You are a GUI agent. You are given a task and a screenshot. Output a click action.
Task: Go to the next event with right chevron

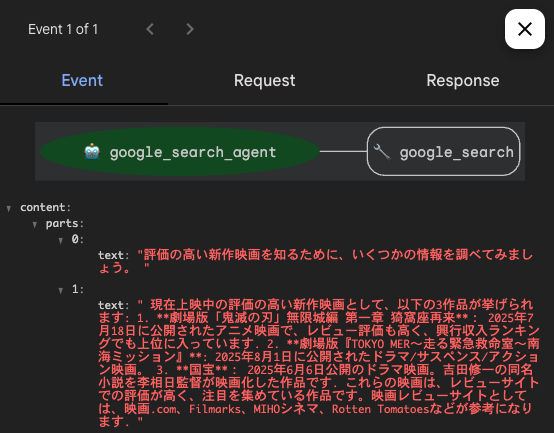coord(190,29)
